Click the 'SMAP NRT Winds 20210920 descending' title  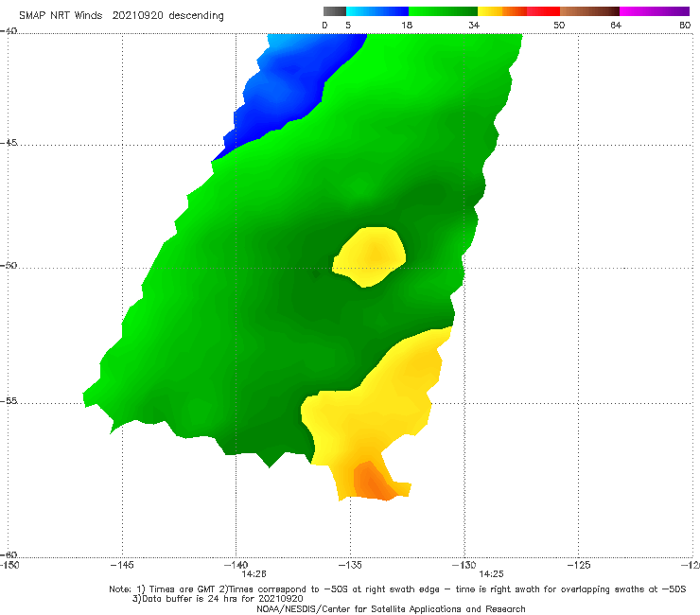point(121,16)
